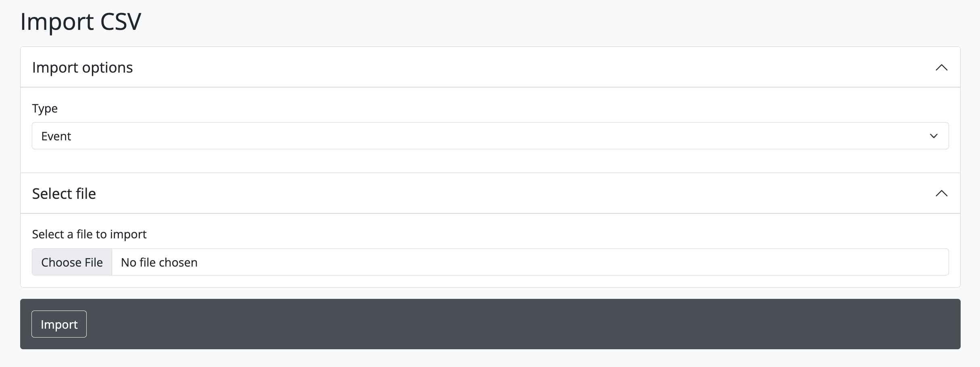Click the 'Select a file to import' label
Viewport: 980px width, 367px height.
89,234
